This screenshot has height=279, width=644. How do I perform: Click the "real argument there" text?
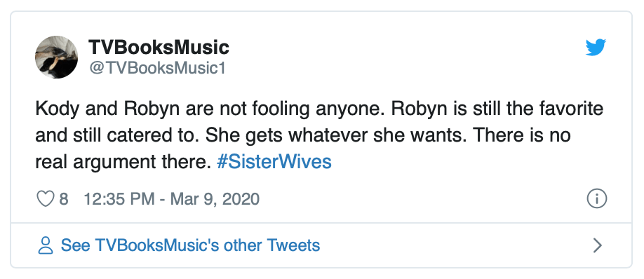point(123,162)
